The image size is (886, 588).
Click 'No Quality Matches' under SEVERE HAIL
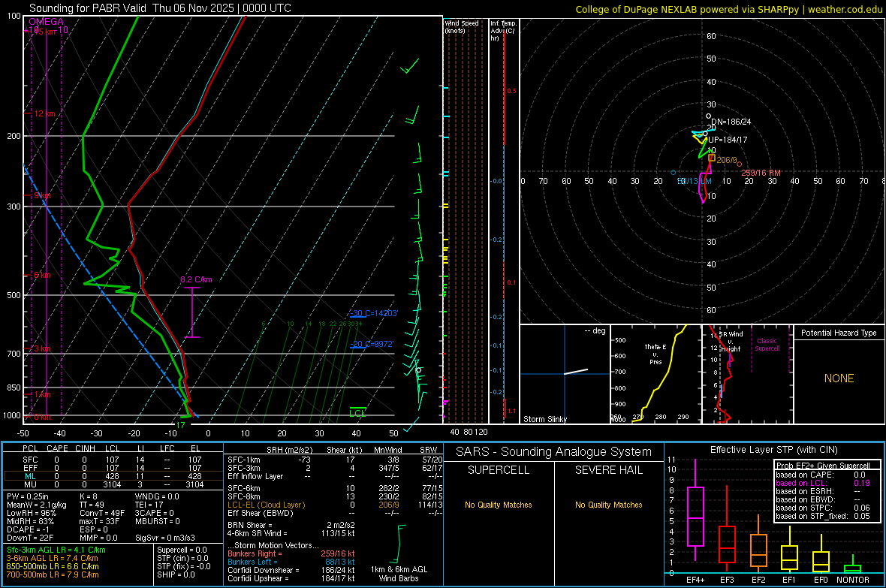pyautogui.click(x=608, y=505)
